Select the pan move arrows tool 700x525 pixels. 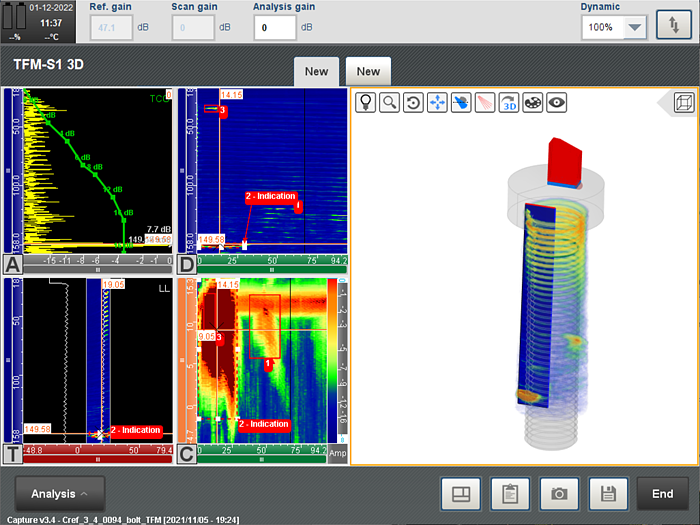(x=437, y=102)
